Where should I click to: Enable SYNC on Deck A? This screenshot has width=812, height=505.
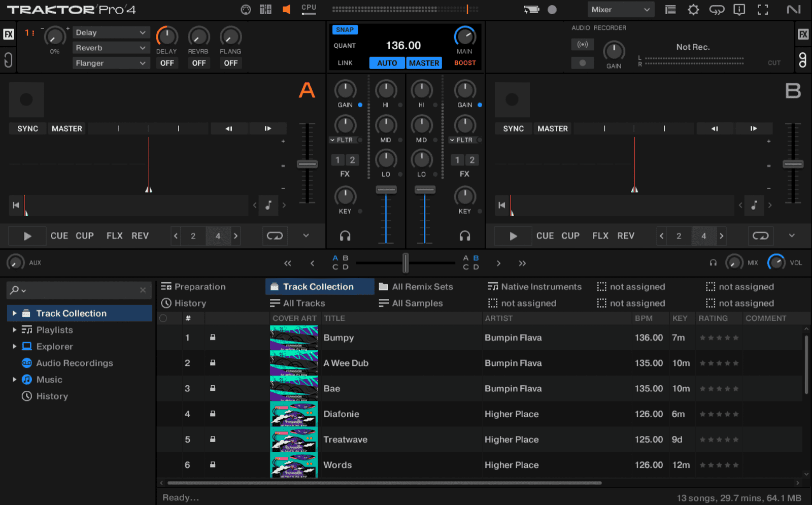[27, 129]
